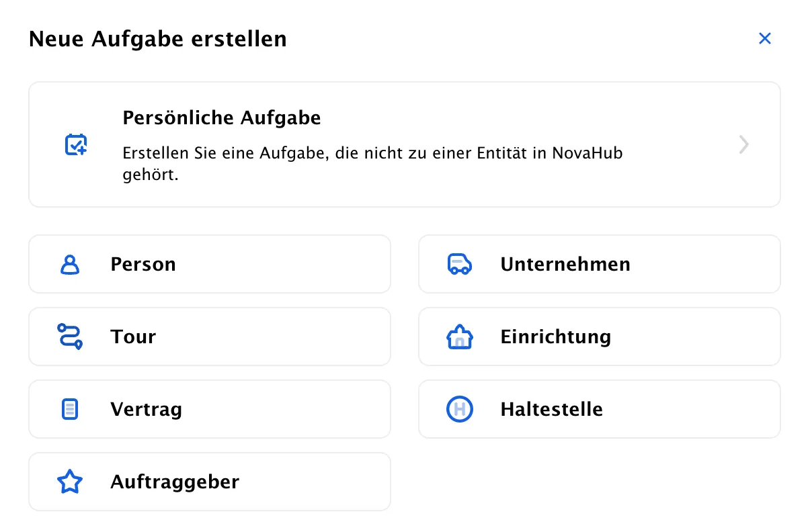The image size is (808, 532).
Task: Open the Persönliche Aufgabe card
Action: click(405, 144)
